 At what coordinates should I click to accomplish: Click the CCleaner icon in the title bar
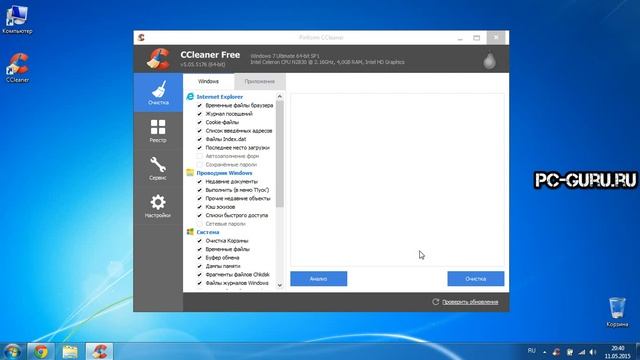[x=141, y=38]
